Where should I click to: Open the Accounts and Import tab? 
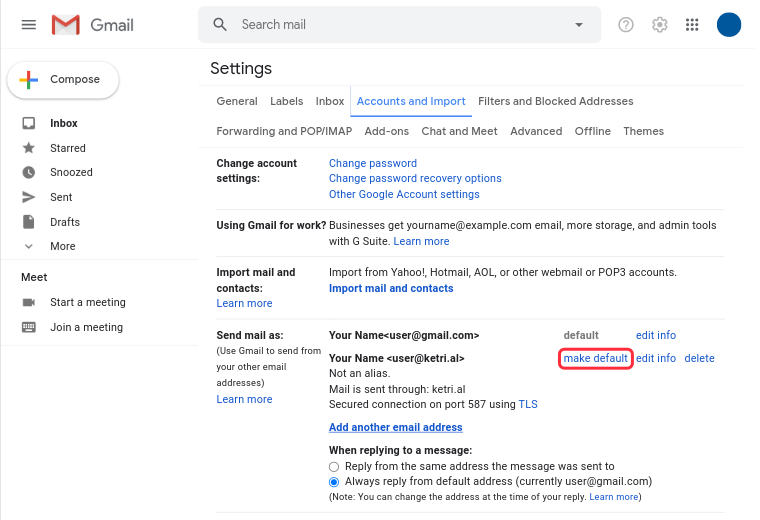pyautogui.click(x=411, y=101)
